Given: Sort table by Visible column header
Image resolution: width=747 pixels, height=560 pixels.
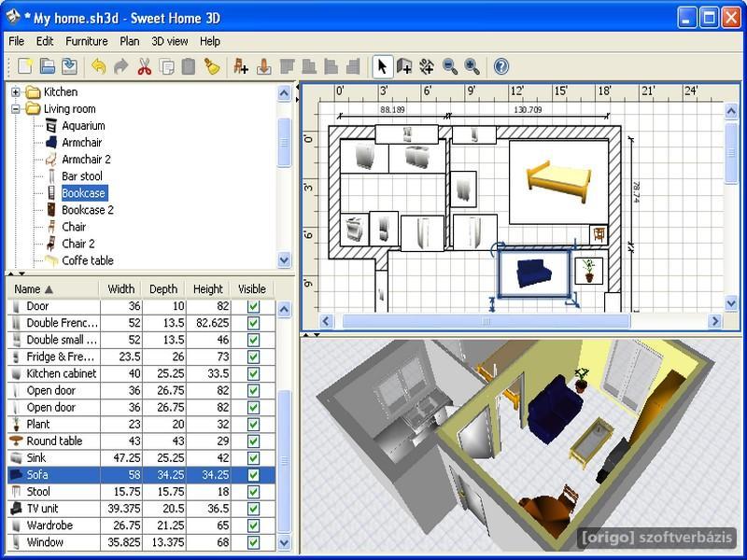Looking at the screenshot, I should [x=252, y=289].
